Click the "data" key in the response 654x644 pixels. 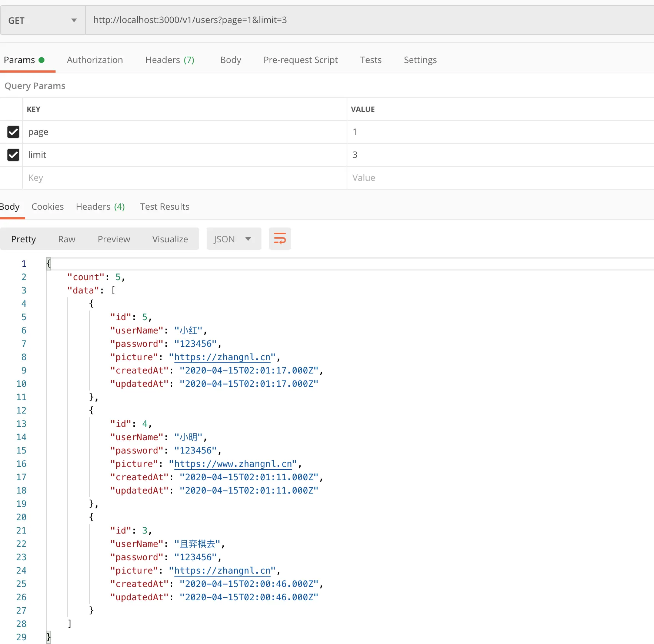pyautogui.click(x=83, y=291)
